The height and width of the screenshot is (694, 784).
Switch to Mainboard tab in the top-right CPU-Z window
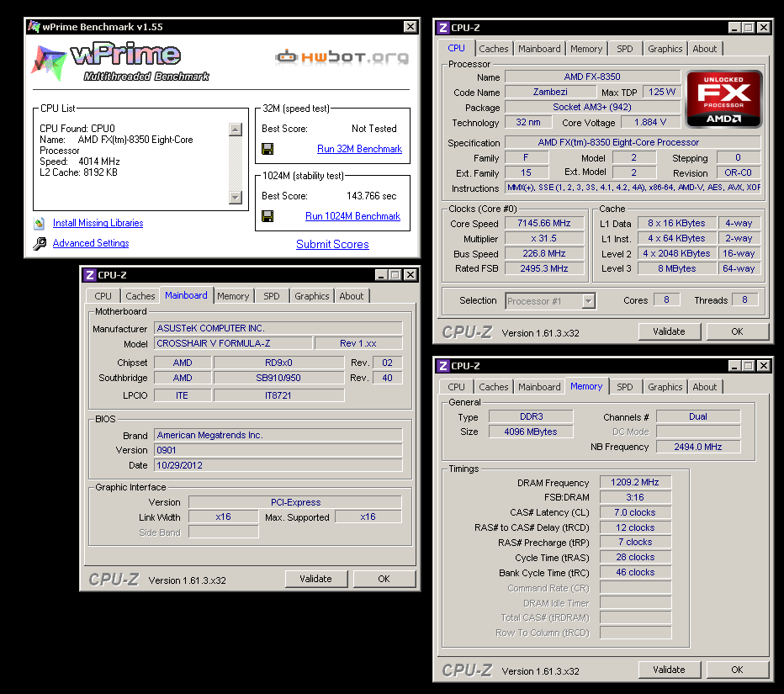[x=539, y=49]
